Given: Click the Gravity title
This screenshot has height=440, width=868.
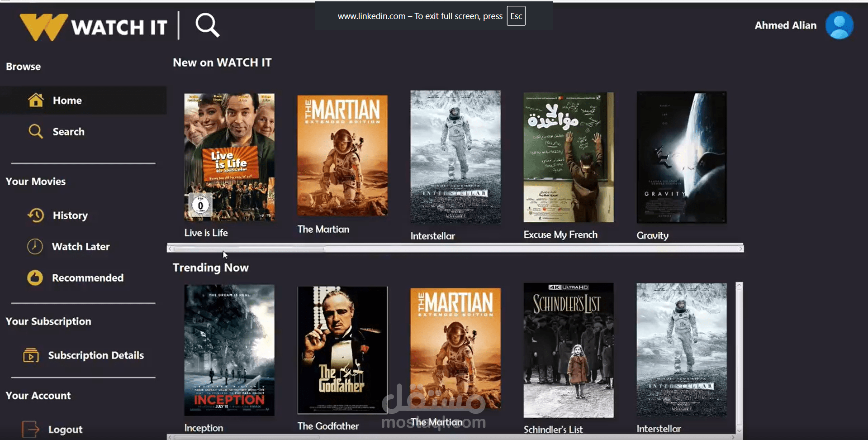Looking at the screenshot, I should pyautogui.click(x=652, y=235).
